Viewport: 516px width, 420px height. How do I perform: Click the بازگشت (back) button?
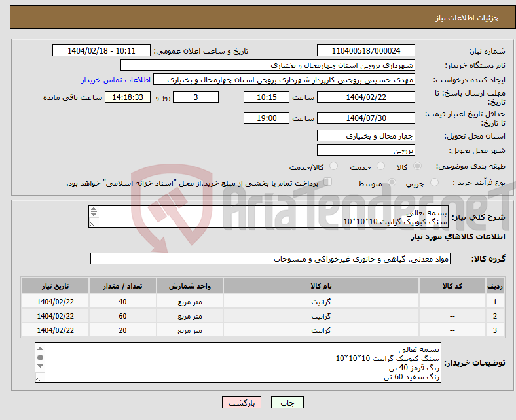[x=242, y=402]
